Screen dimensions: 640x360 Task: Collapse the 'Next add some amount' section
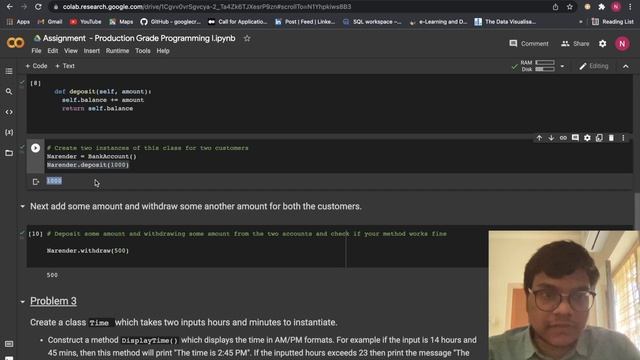[x=22, y=207]
